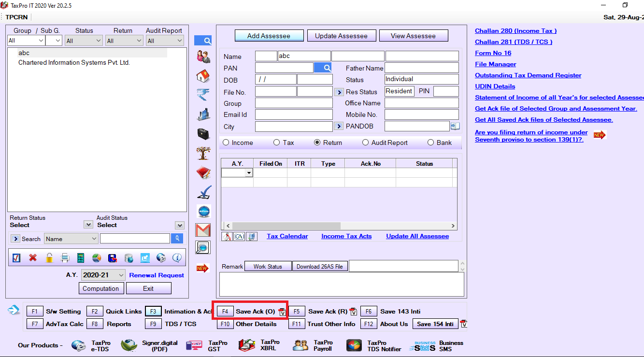The image size is (644, 357).
Task: Click the red NEW arrow in icon strip
Action: pyautogui.click(x=203, y=268)
